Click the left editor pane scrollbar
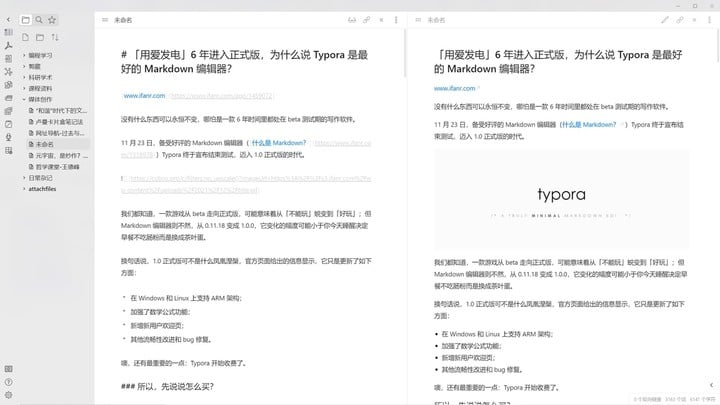The width and height of the screenshot is (720, 405). point(405,53)
